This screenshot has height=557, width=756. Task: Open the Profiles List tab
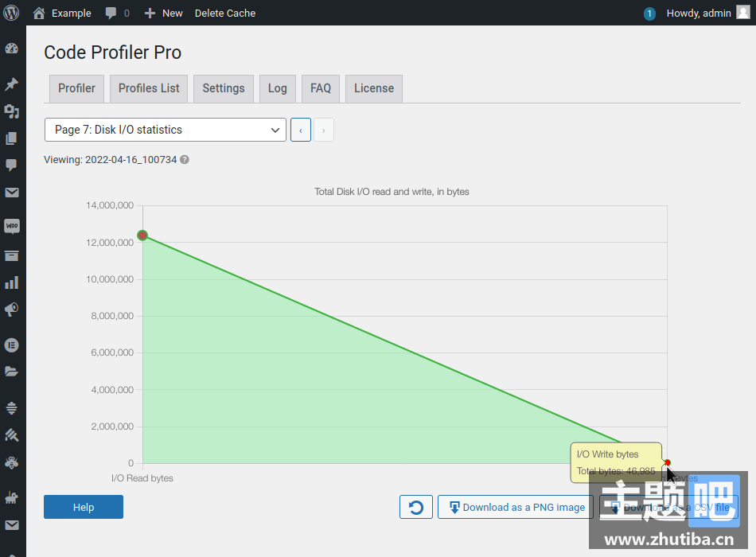point(149,89)
